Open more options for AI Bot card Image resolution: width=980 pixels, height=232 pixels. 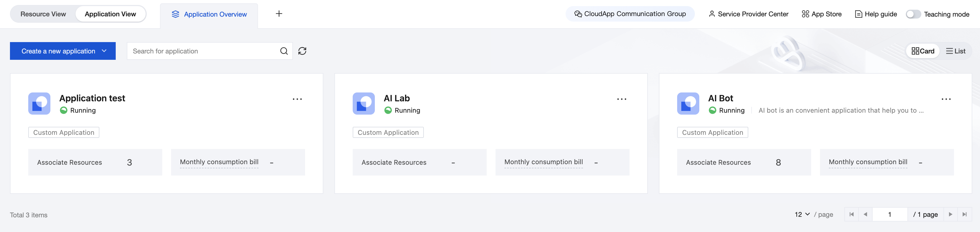pos(946,99)
